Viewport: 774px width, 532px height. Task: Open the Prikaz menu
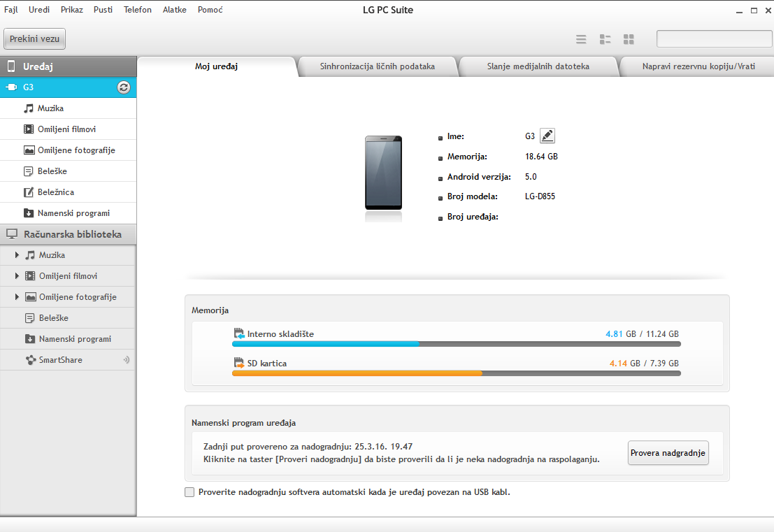click(71, 10)
